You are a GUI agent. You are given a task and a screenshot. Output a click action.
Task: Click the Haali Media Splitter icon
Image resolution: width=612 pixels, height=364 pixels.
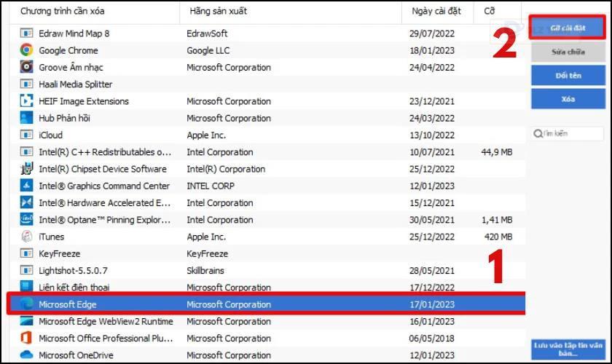pos(26,84)
